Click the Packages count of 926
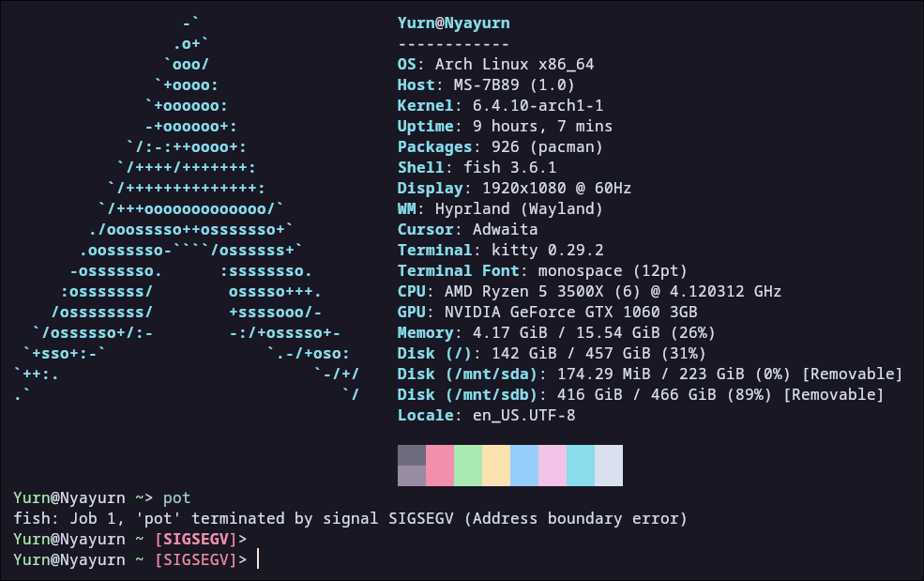The image size is (924, 581). click(x=516, y=146)
